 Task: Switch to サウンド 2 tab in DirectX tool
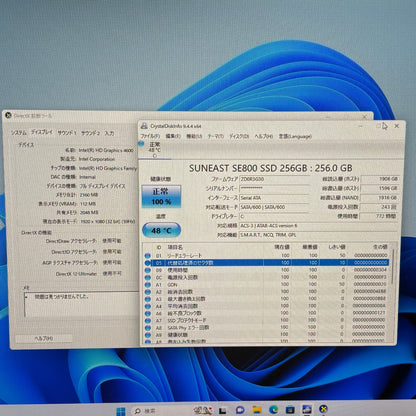coord(90,133)
